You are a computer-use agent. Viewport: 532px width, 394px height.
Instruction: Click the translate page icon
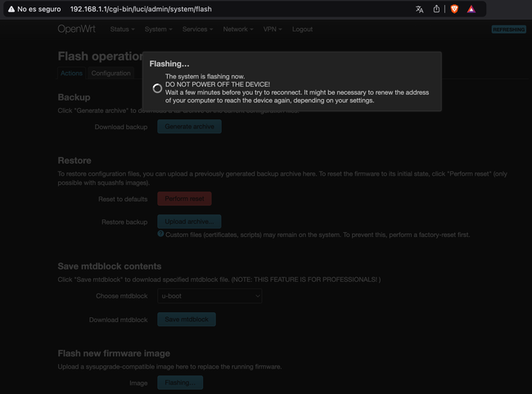pos(420,9)
